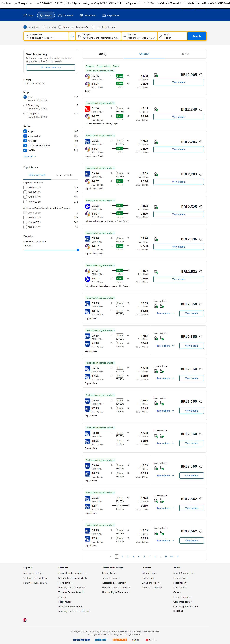The height and width of the screenshot is (644, 230).
Task: Click the price info icon beside BRL2,005
Action: tap(201, 75)
